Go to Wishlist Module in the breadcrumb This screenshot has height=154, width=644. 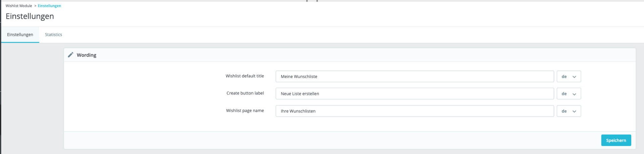[19, 6]
